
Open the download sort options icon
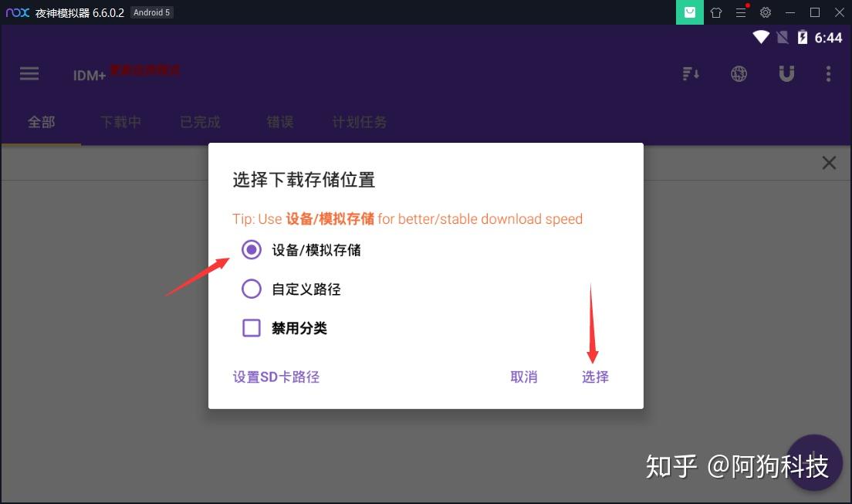(691, 74)
